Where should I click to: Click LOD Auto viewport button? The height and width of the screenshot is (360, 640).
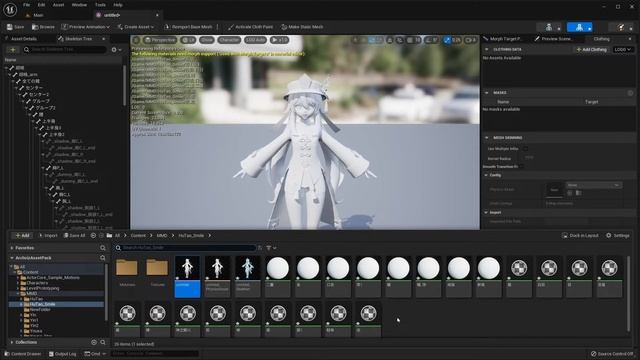pyautogui.click(x=256, y=40)
